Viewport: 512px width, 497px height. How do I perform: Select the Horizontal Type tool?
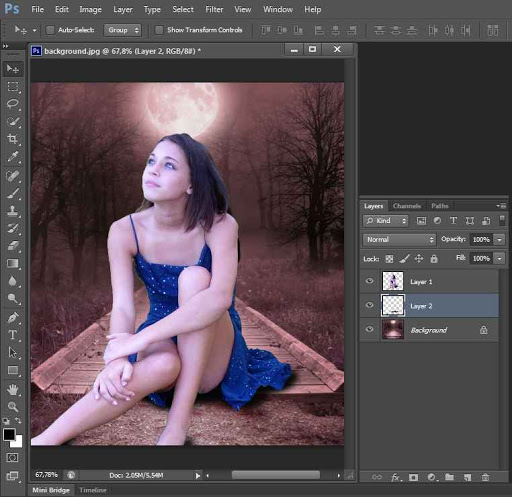13,335
